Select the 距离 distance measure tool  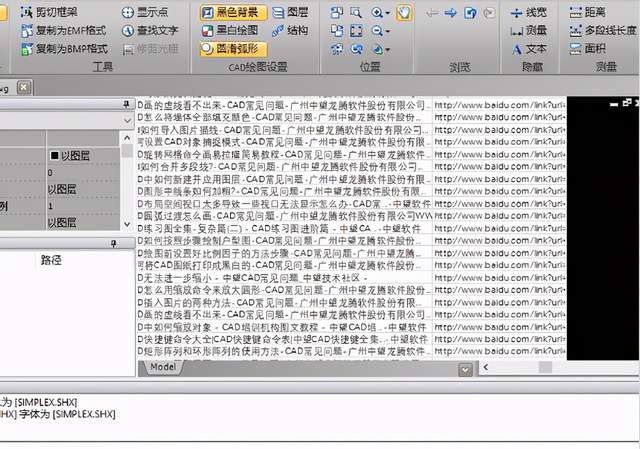point(588,13)
